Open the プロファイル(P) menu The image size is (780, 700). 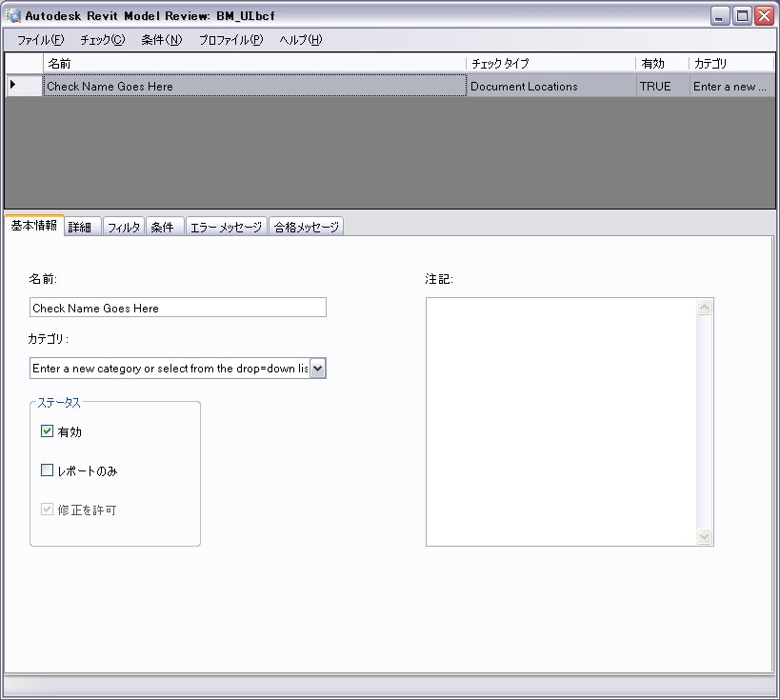pos(230,40)
